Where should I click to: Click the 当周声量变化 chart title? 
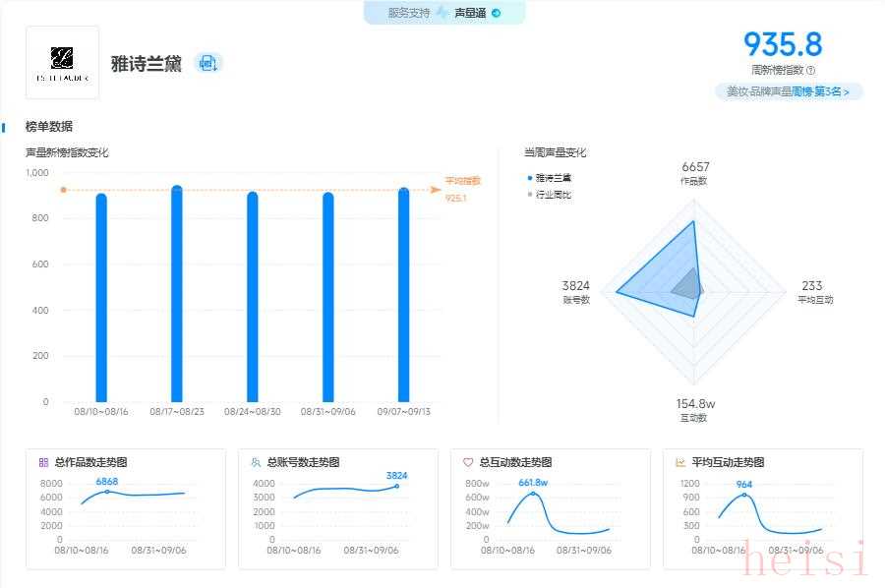point(556,152)
